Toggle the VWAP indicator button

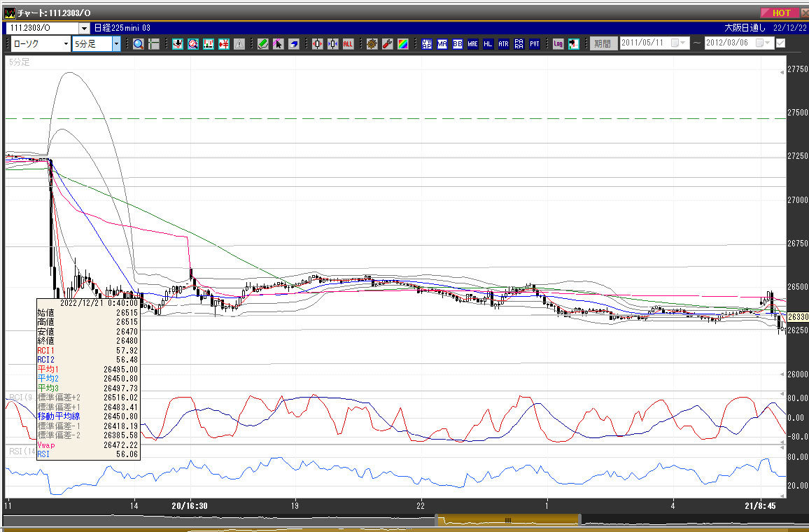(x=427, y=44)
